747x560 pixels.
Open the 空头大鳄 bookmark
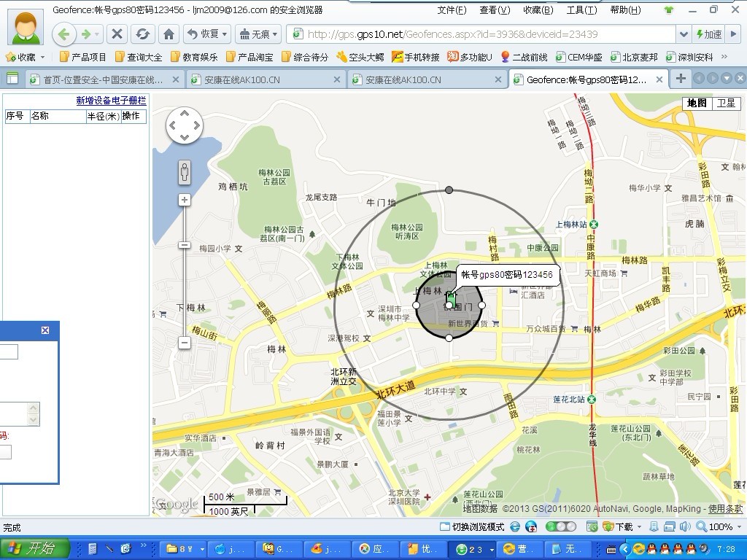[360, 57]
